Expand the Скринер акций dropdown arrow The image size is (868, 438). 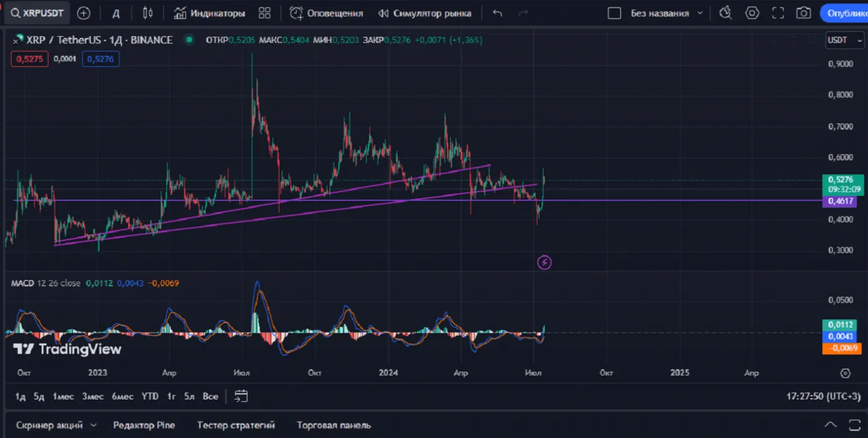pos(94,425)
